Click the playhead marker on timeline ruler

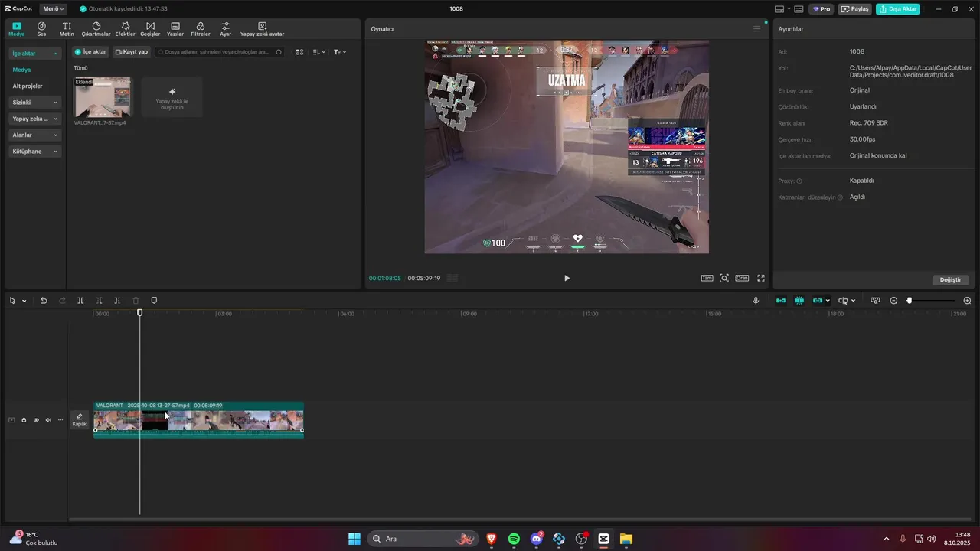tap(139, 312)
